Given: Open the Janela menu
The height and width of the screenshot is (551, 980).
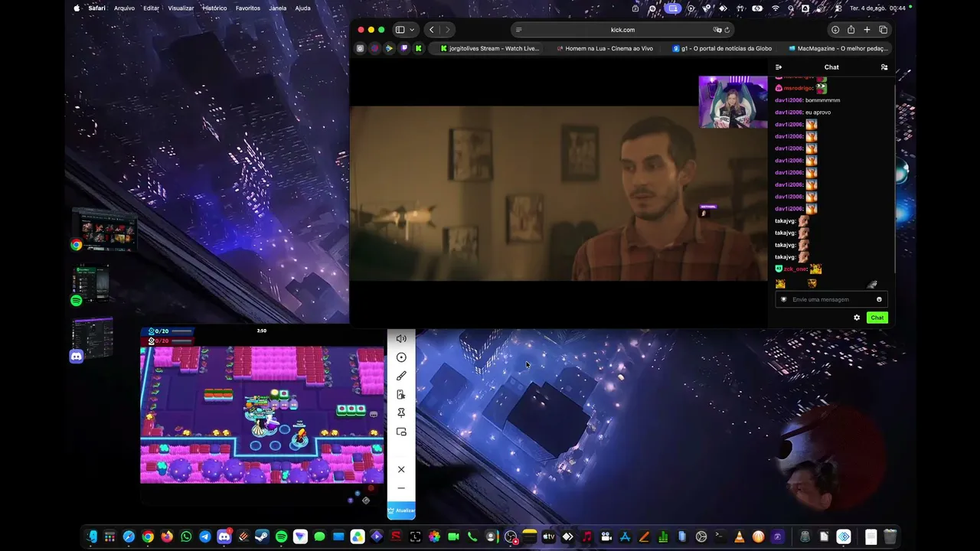Looking at the screenshot, I should coord(278,8).
